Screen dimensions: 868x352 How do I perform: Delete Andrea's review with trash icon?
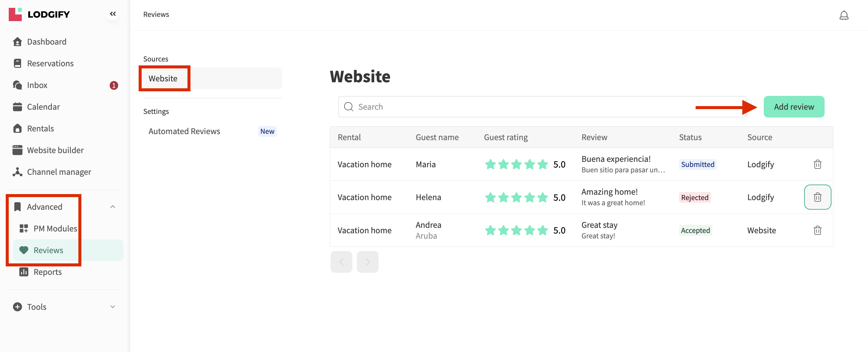[x=817, y=231]
